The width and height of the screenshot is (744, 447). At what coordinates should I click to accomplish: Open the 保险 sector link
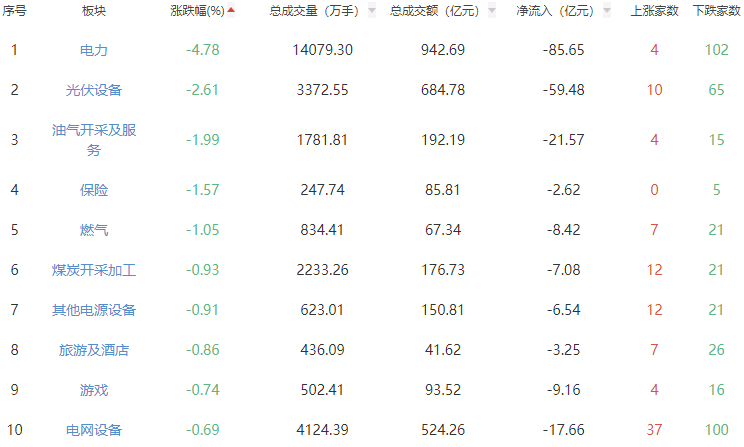94,190
